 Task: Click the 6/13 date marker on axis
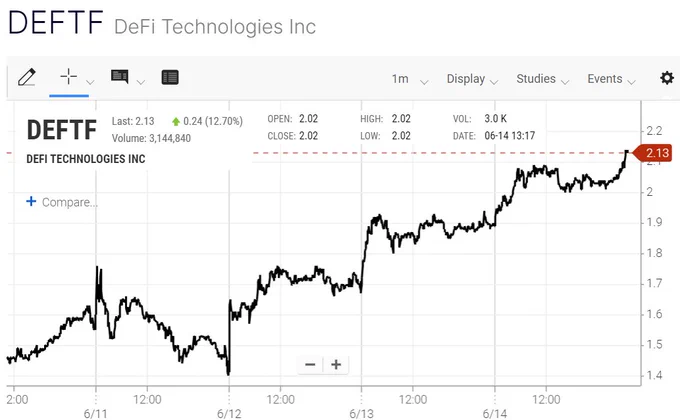click(x=361, y=413)
